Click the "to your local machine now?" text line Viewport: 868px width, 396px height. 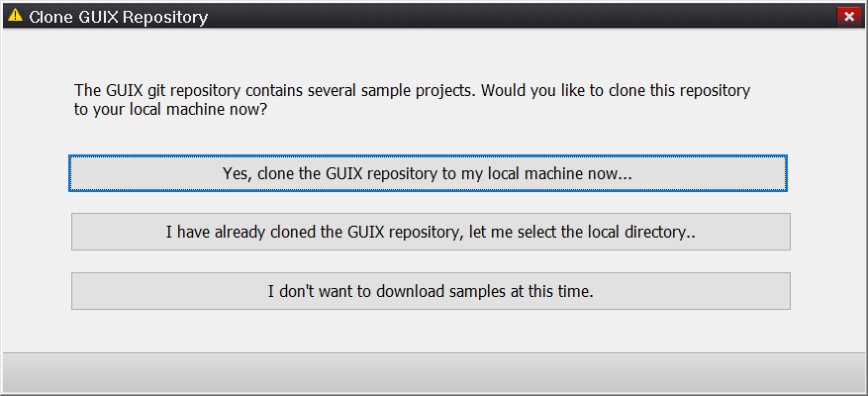171,110
